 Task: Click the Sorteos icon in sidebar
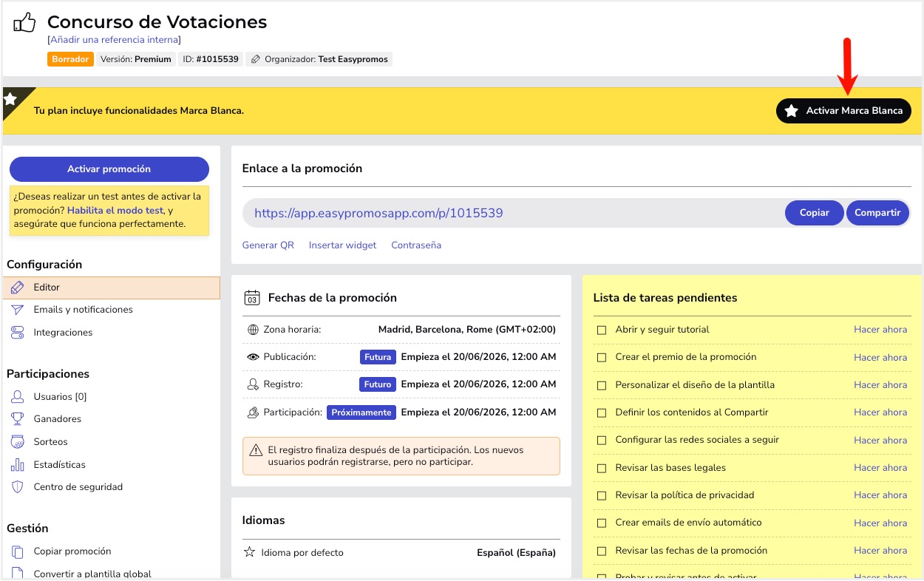coord(18,442)
